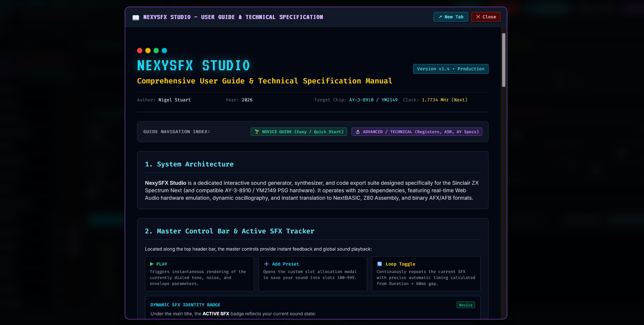The image size is (644, 325).
Task: Open the guide in a New Tab
Action: pyautogui.click(x=451, y=17)
